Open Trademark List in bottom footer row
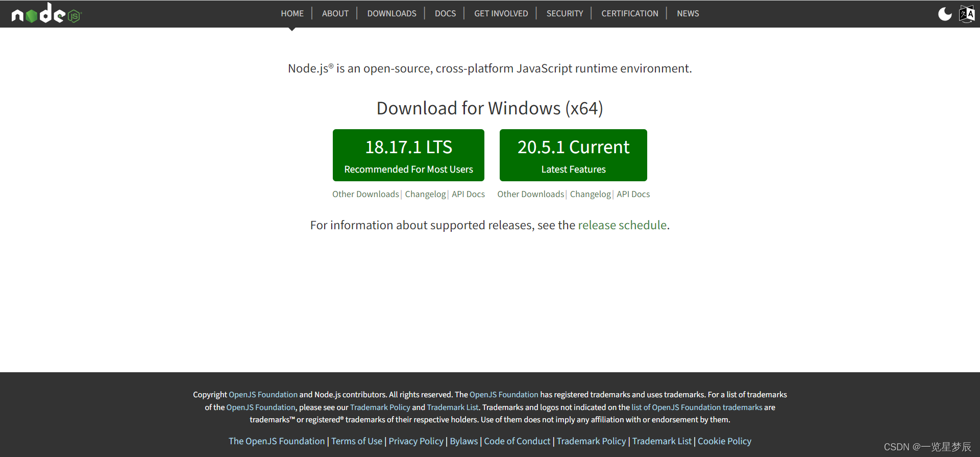The height and width of the screenshot is (457, 980). (x=662, y=441)
